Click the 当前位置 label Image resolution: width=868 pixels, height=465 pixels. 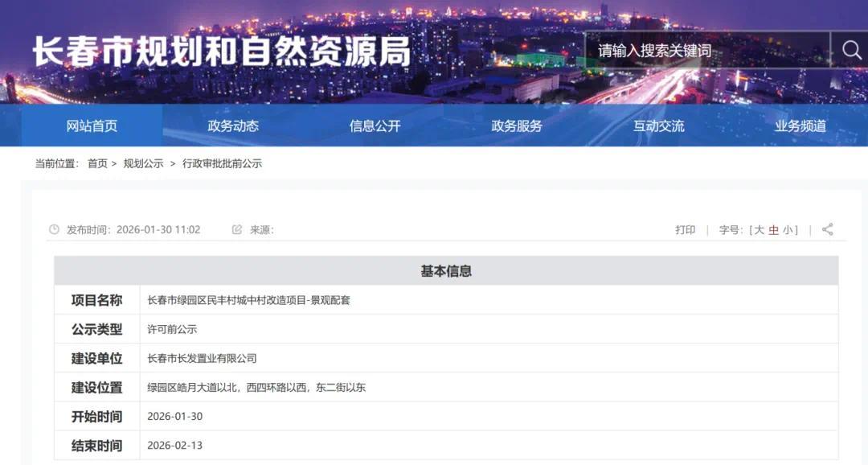point(57,163)
